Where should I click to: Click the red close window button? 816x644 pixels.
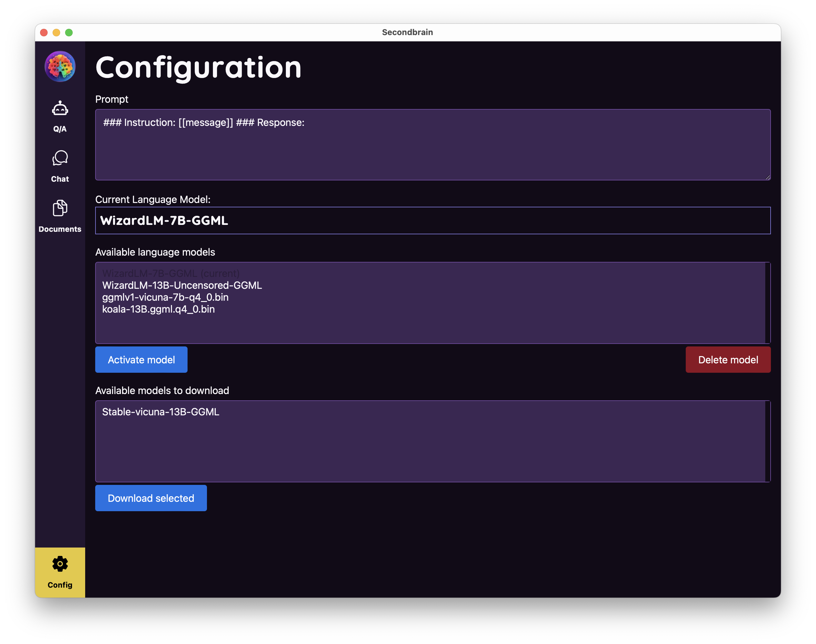click(44, 33)
